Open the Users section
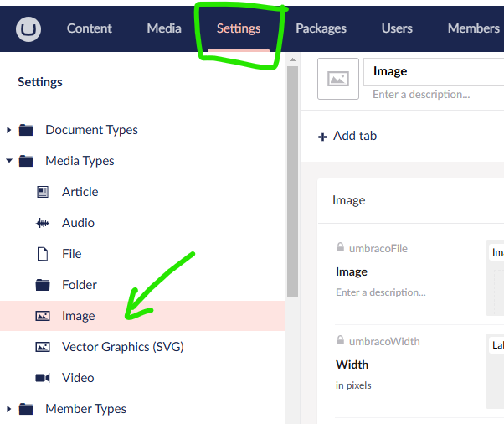Image resolution: width=504 pixels, height=424 pixels. pyautogui.click(x=397, y=28)
